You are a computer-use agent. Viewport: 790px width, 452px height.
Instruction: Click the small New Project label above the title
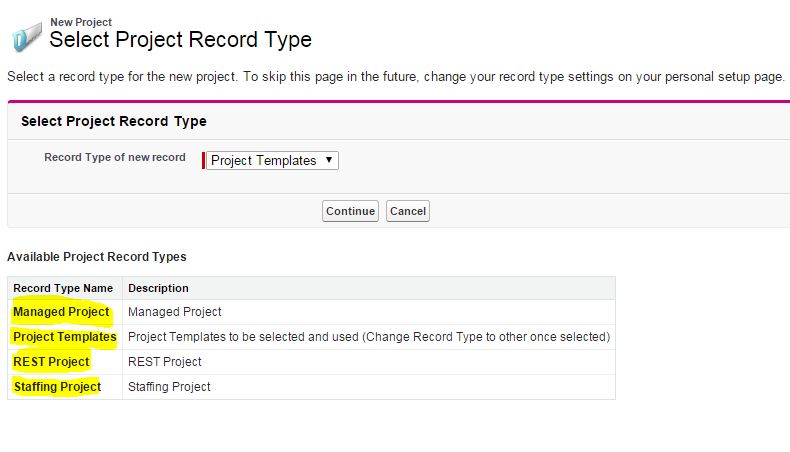pos(81,21)
